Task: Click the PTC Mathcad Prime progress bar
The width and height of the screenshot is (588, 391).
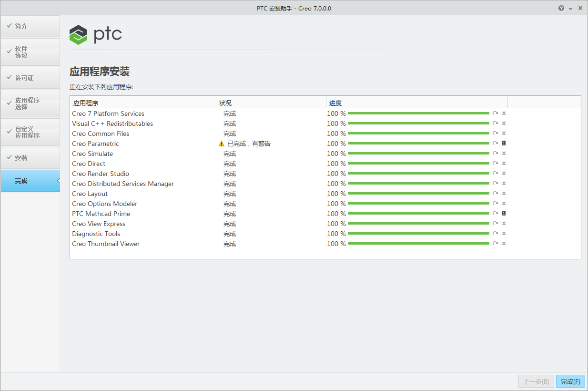Action: 418,214
